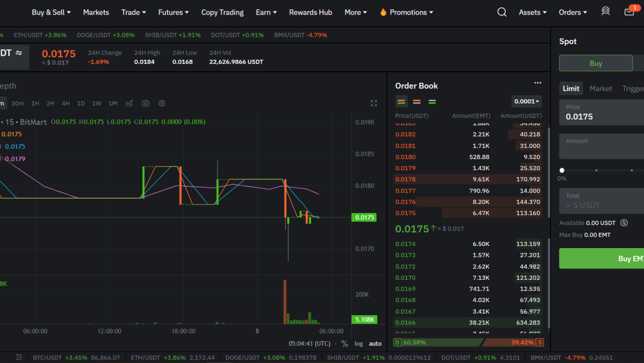Screen dimensions: 644x363
Task: Click the Price input field showing 0.0175
Action: coord(601,112)
